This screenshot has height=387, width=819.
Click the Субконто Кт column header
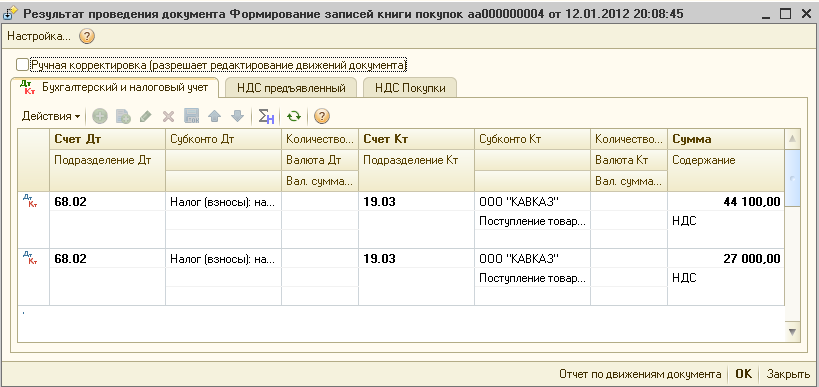click(532, 139)
